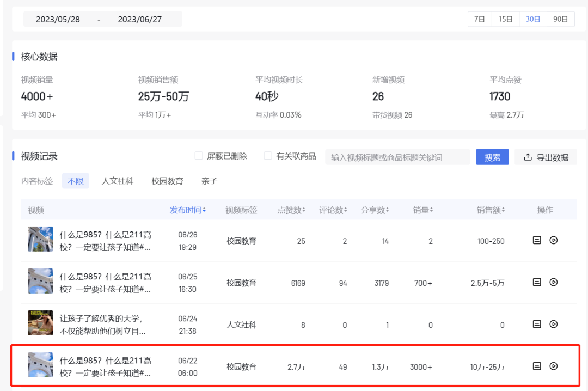Click the 搜索 button
The width and height of the screenshot is (588, 391).
pyautogui.click(x=492, y=157)
